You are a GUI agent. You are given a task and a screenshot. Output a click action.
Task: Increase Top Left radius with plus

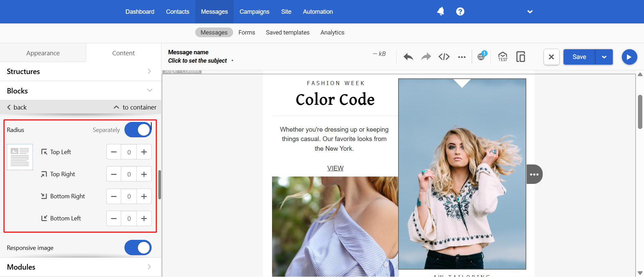tap(144, 152)
